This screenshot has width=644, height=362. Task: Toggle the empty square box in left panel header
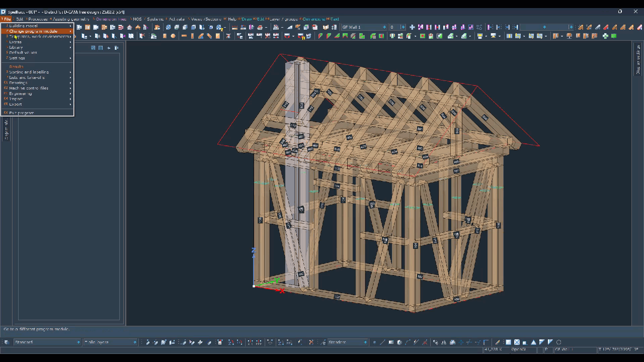[x=101, y=48]
